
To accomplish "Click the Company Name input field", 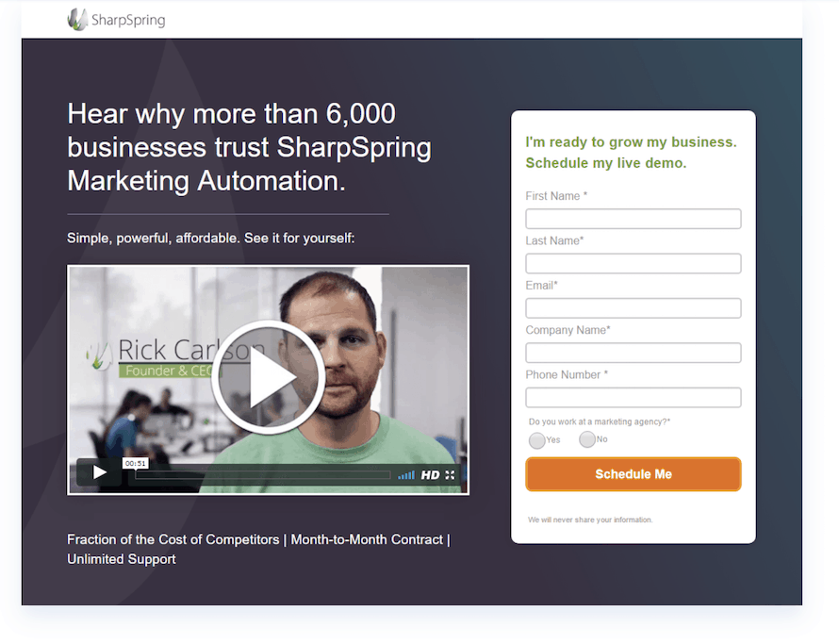I will tap(633, 353).
